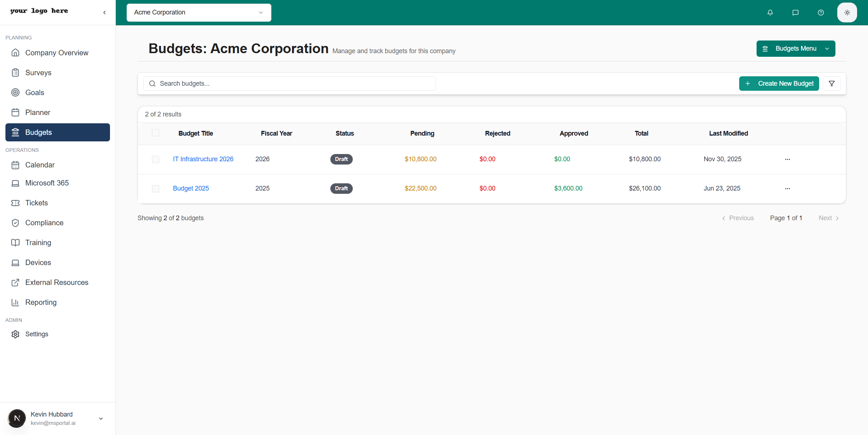This screenshot has height=435, width=868.
Task: Check the select-all checkbox in table header
Action: coord(156,133)
